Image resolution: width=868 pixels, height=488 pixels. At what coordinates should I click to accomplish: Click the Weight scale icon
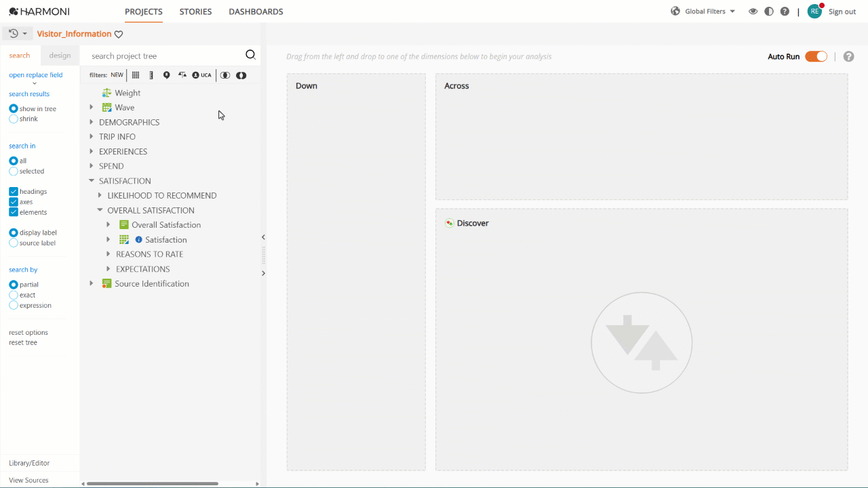pyautogui.click(x=106, y=93)
